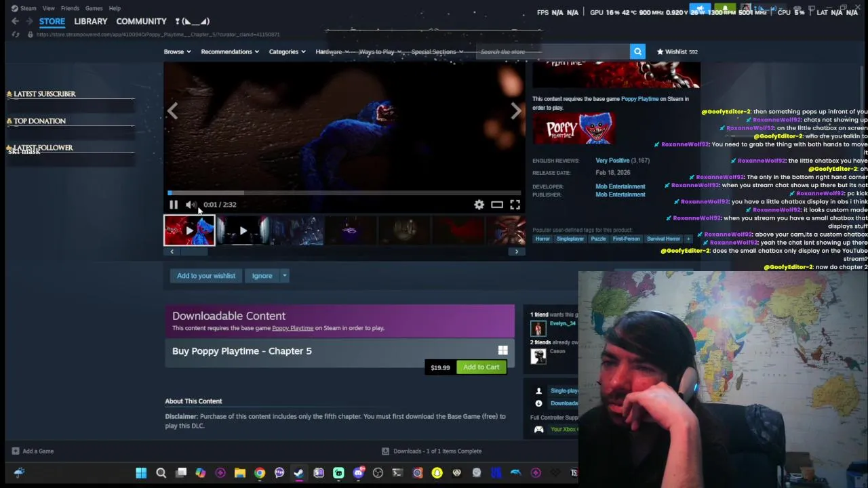Click Evelyn_34 friend avatar
The height and width of the screenshot is (488, 868).
tap(538, 329)
